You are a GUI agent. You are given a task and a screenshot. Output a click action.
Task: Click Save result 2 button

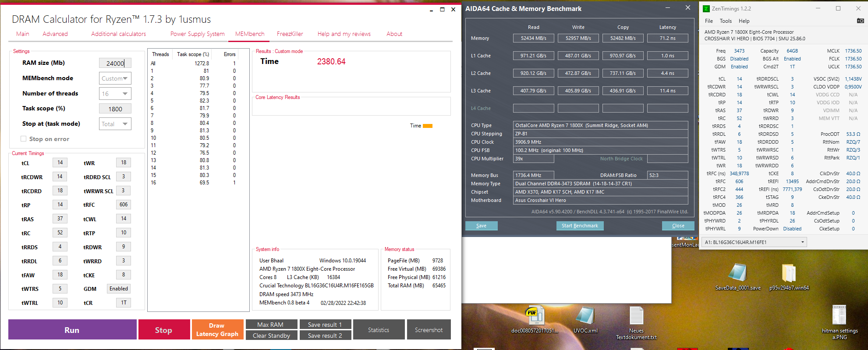(325, 336)
